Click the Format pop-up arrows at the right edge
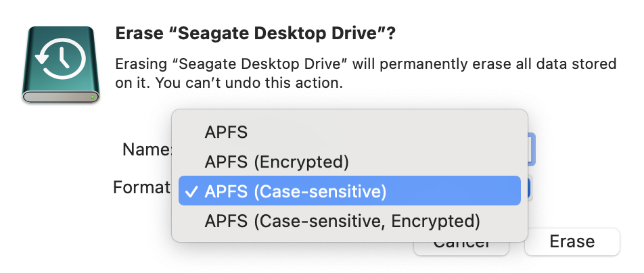 (x=530, y=189)
